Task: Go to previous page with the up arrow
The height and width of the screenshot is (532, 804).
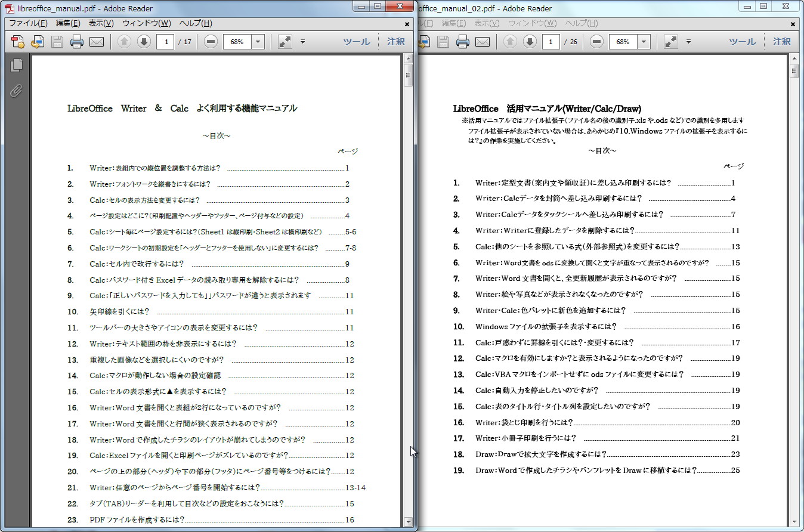Action: click(123, 42)
